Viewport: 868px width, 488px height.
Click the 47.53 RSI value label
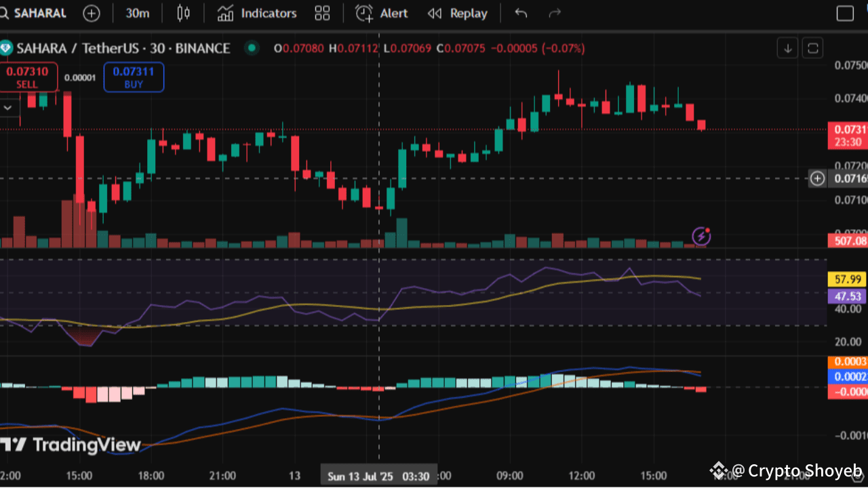tap(848, 296)
